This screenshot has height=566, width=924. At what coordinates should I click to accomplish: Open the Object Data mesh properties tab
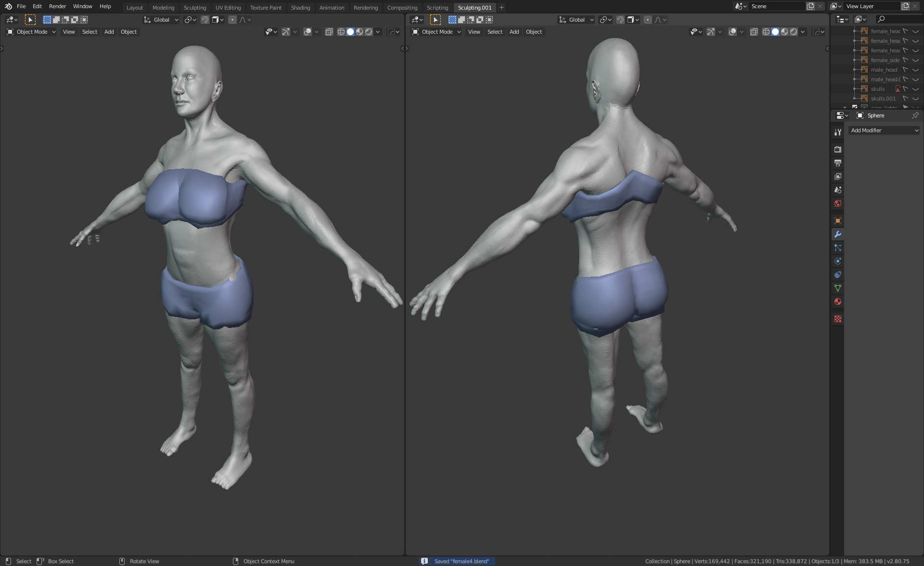tap(838, 288)
